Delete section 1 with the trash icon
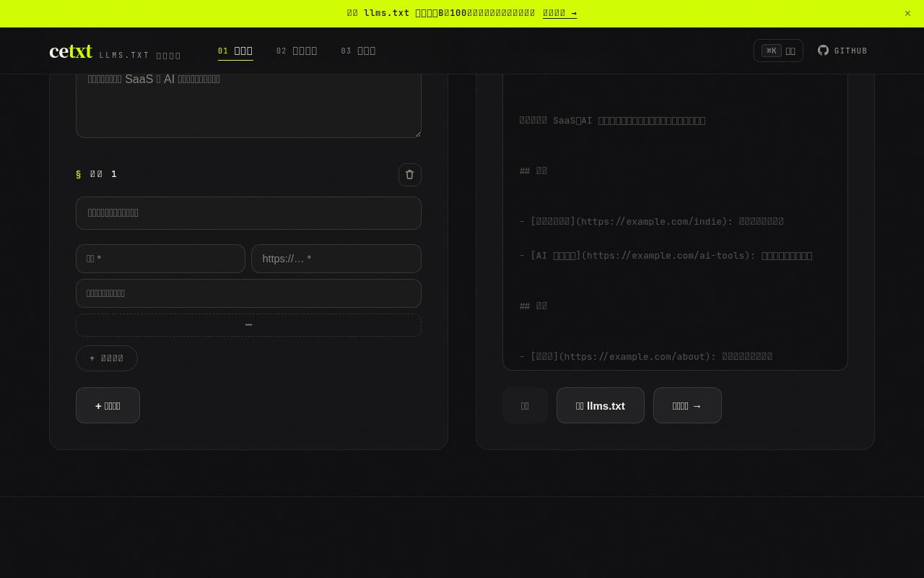The width and height of the screenshot is (924, 578). (x=410, y=175)
